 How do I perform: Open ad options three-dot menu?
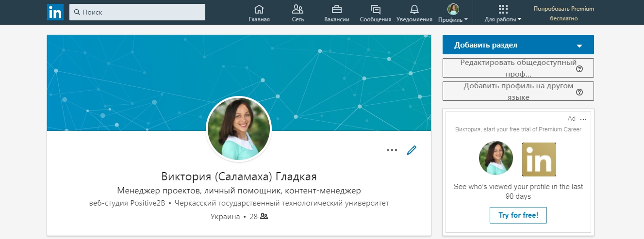click(x=583, y=119)
